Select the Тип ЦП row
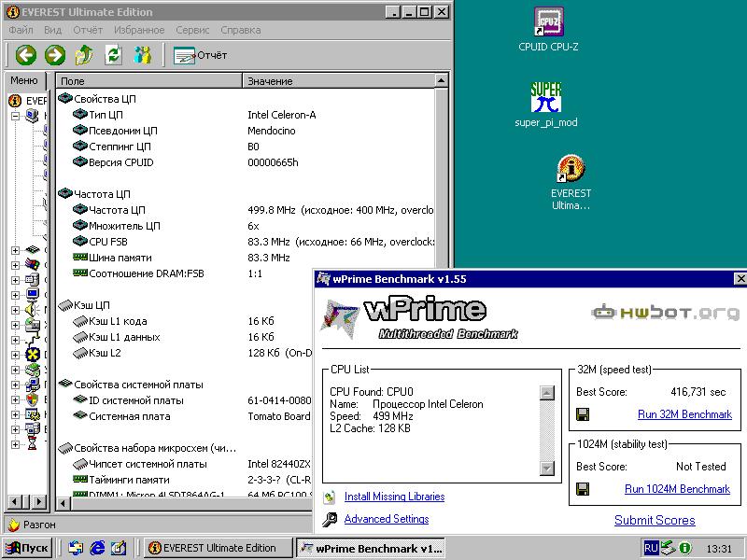Viewport: 747px width, 560px height. [x=246, y=115]
